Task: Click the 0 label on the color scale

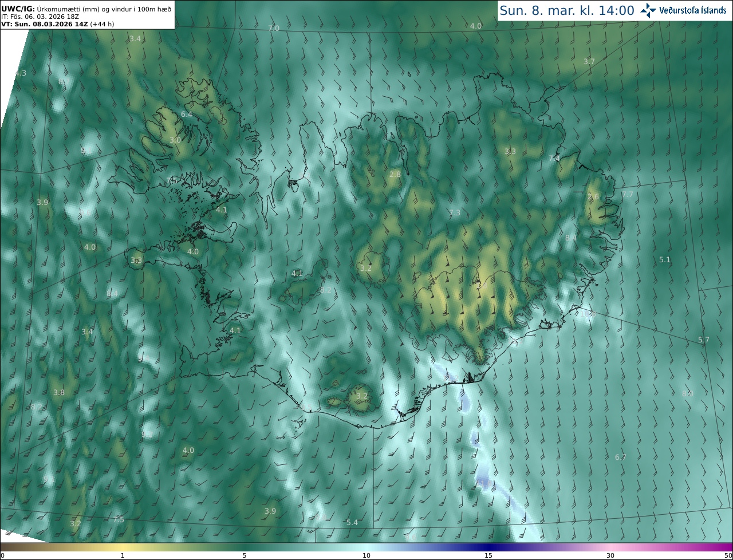Action: [x=2, y=555]
